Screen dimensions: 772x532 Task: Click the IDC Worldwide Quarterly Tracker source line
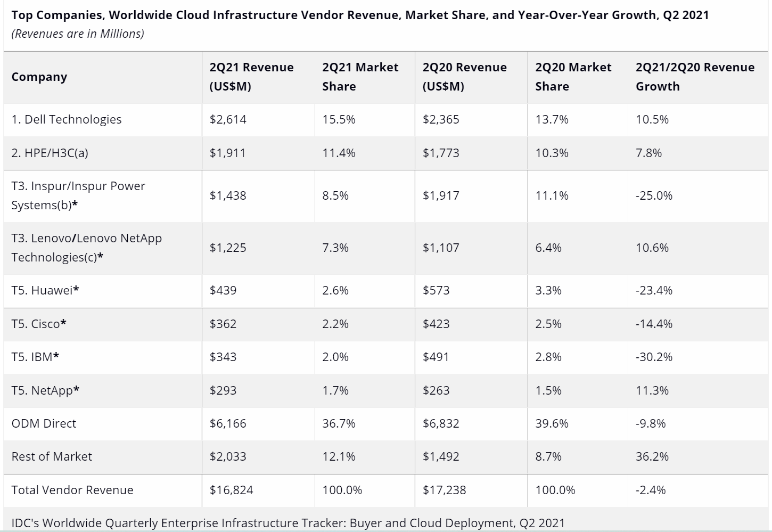click(288, 523)
